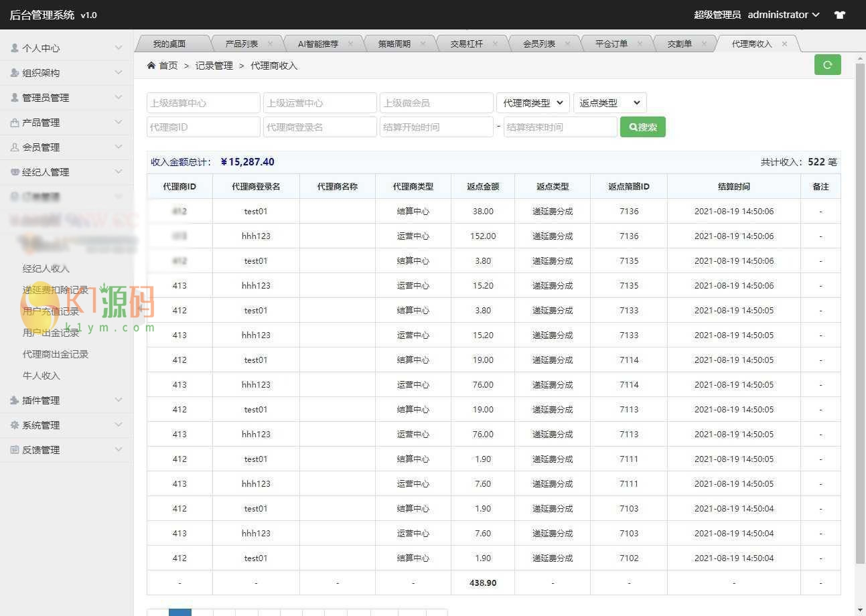Viewport: 866px width, 616px height.
Task: Select the 组织架构 sidebar icon
Action: pos(15,72)
